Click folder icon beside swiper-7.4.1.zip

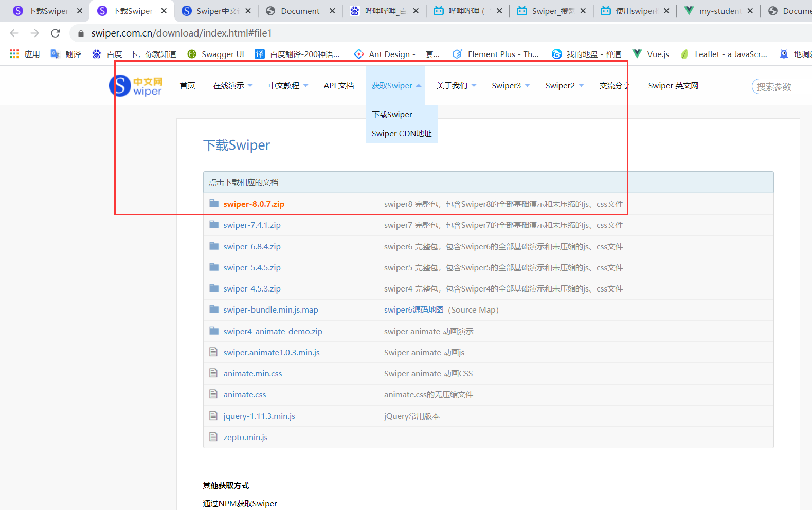tap(214, 225)
